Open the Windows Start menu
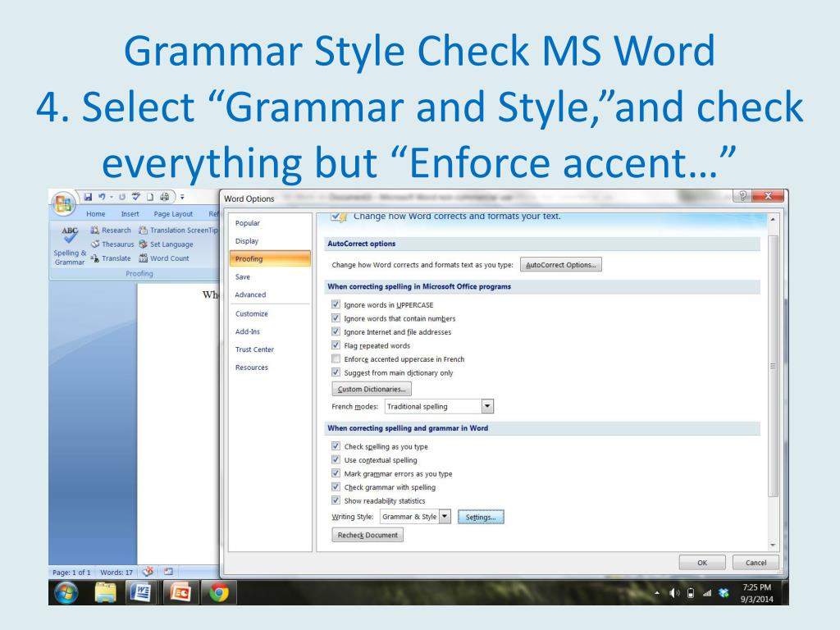Screen dimensions: 840x630 point(66,592)
